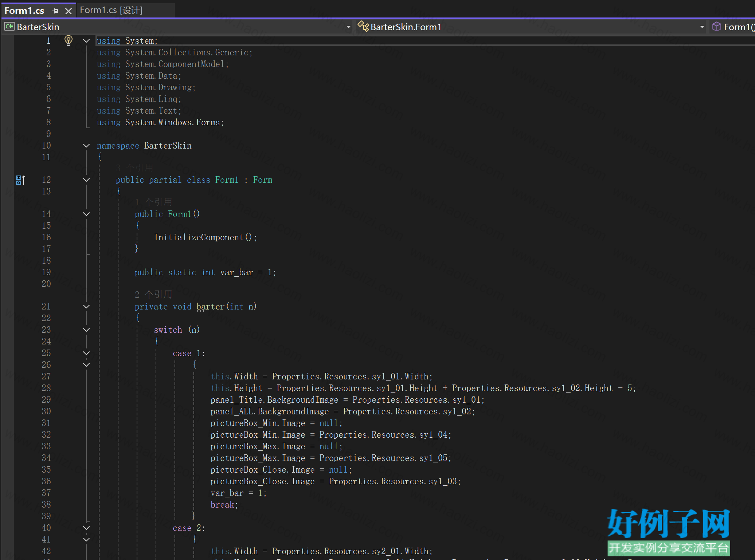
Task: Click the class icon beside BarterSkin.Form1
Action: coord(363,26)
